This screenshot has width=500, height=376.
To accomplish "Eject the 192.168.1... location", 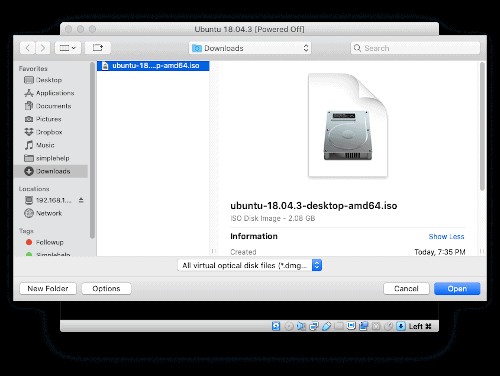I will click(x=81, y=200).
